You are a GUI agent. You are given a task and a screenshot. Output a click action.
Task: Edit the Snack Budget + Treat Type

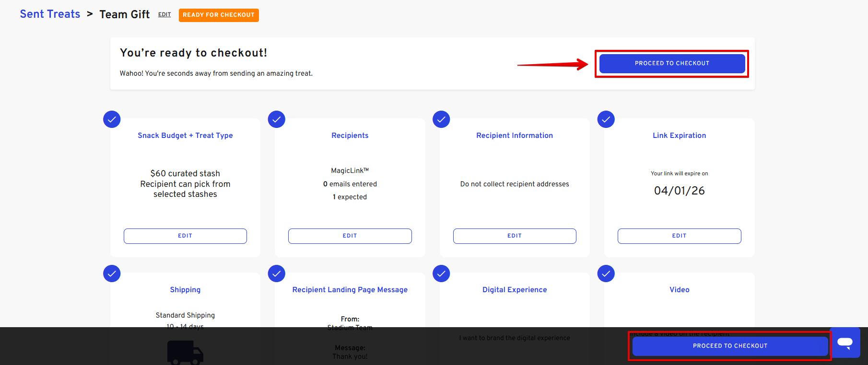(x=185, y=236)
